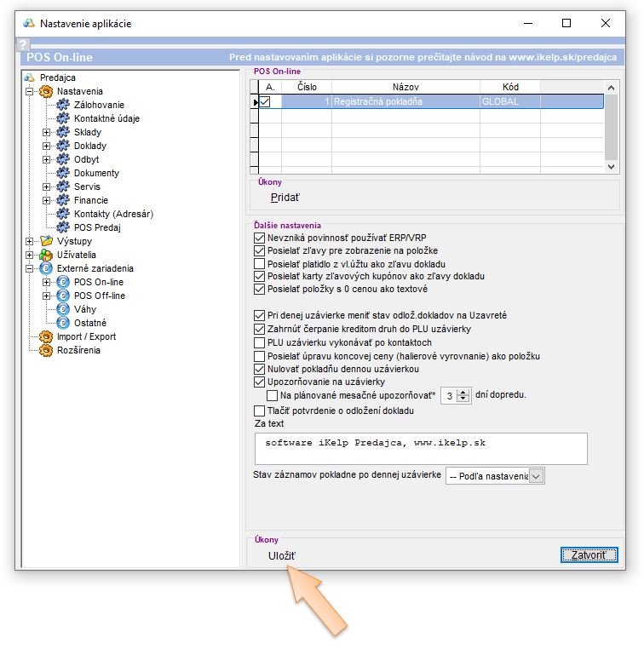Click the Import / Export gear icon
The image size is (644, 649).
(46, 336)
